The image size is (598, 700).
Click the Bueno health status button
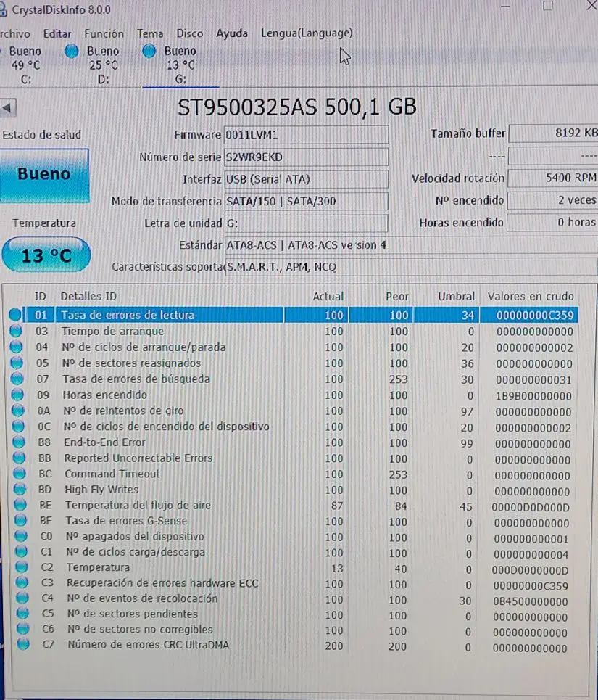[x=44, y=175]
